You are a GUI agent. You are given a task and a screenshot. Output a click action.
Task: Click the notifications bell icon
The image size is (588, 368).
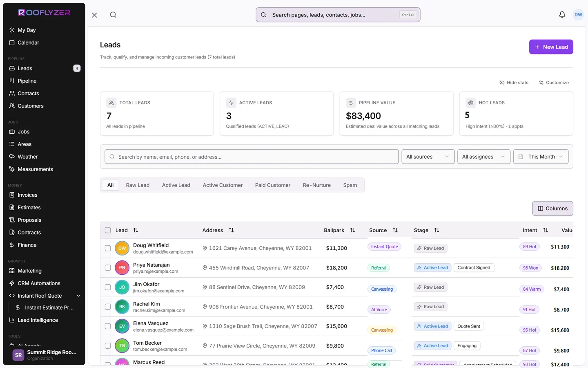(x=562, y=15)
